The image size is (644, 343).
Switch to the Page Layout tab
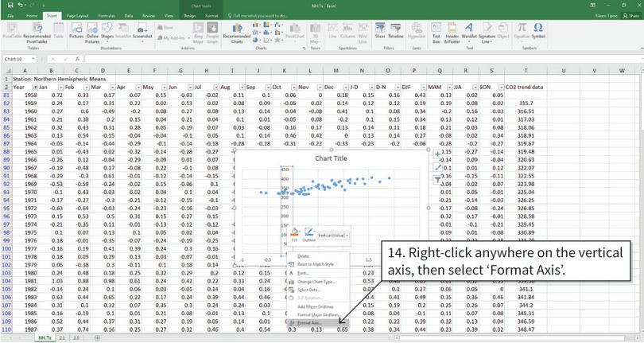coord(78,16)
